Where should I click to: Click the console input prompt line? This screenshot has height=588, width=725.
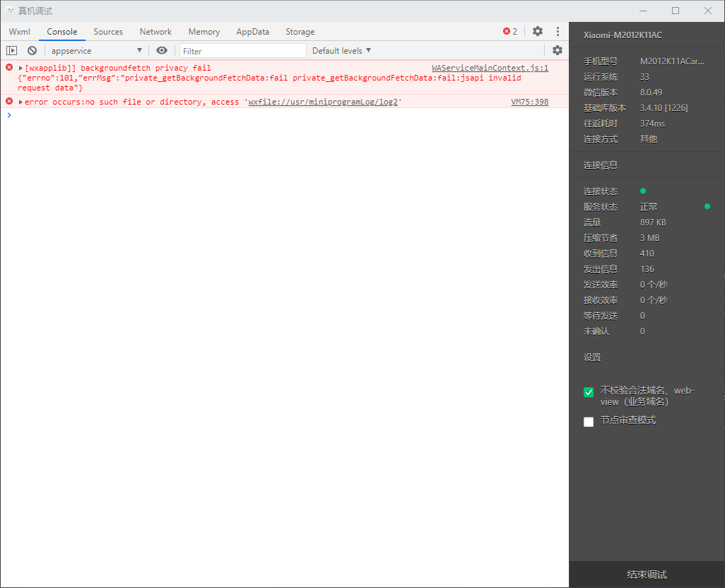[x=284, y=114]
